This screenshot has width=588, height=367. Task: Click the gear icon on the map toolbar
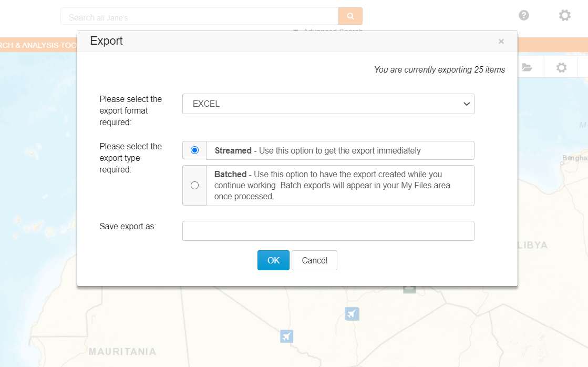(561, 67)
